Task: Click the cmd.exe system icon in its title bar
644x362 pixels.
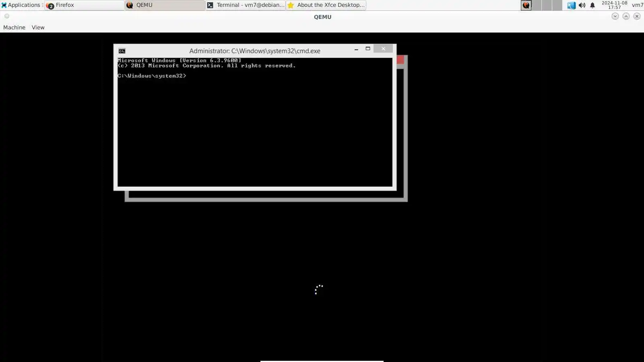Action: [x=122, y=51]
